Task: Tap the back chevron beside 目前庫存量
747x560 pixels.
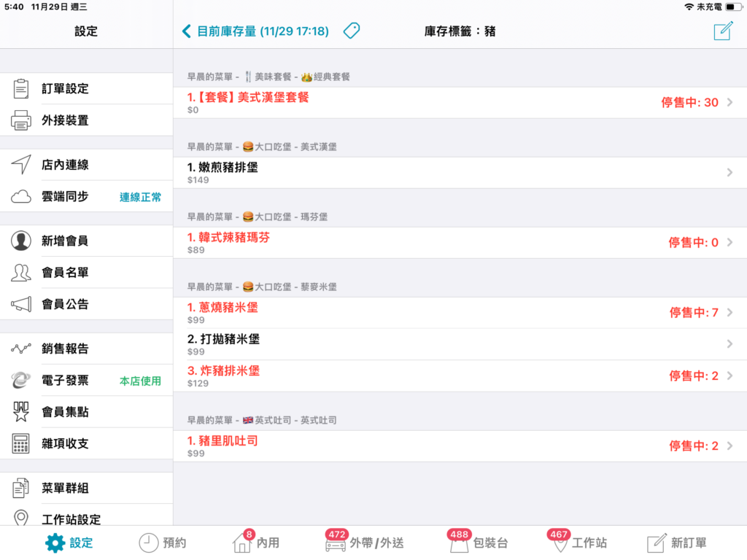Action: (186, 31)
